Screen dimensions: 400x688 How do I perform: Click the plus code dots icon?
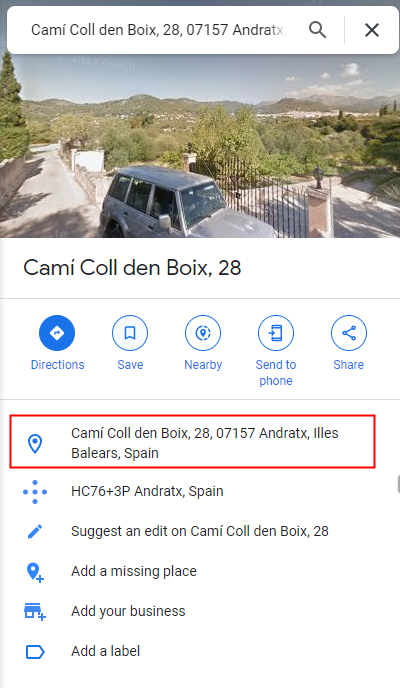35,491
